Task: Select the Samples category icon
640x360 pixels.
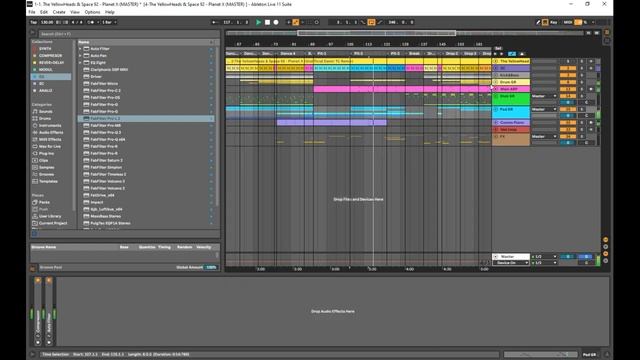Action: (35, 167)
